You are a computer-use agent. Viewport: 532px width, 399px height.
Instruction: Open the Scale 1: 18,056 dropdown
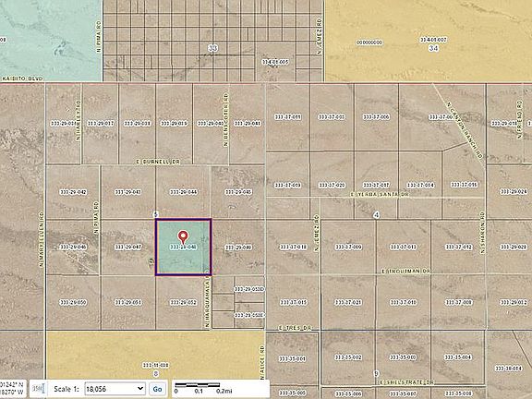[115, 389]
